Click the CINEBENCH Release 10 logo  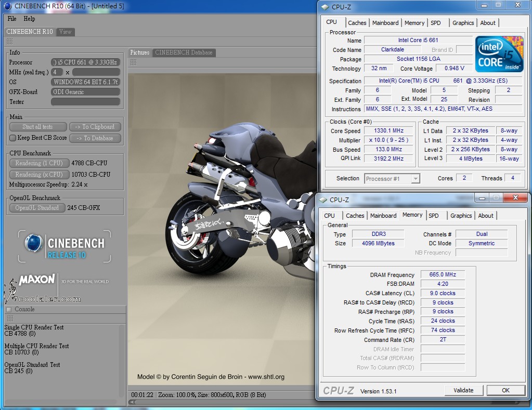(x=64, y=246)
